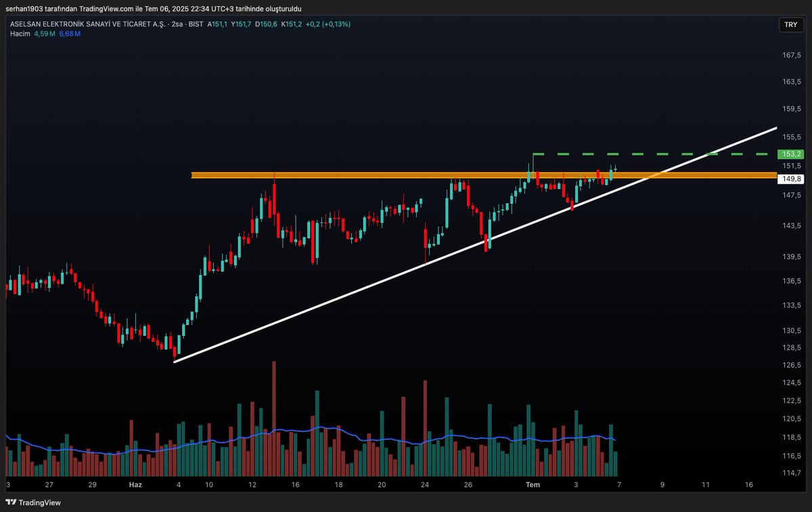Click the TRY currency button
Image resolution: width=812 pixels, height=512 pixels.
coord(790,24)
